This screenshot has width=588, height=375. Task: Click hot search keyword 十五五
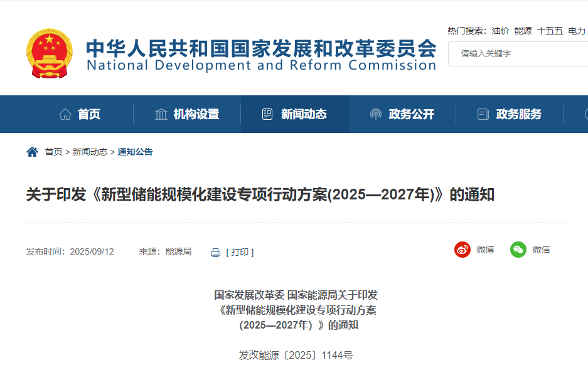(550, 31)
